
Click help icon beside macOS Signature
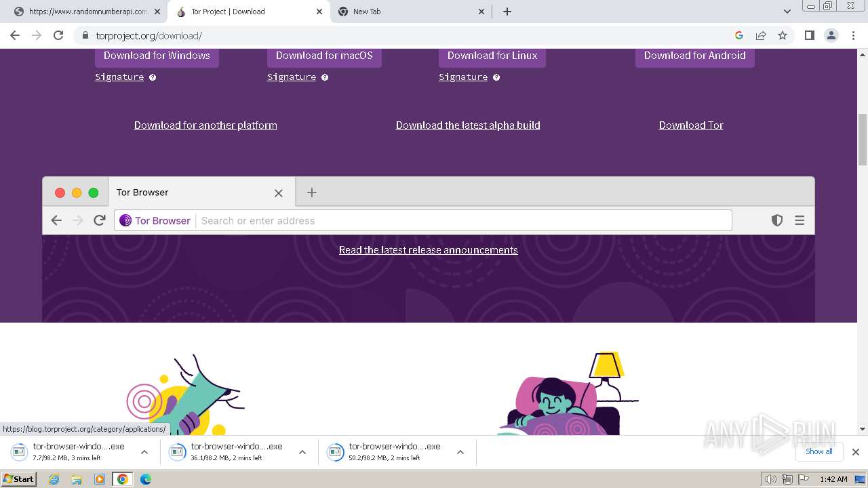coord(325,77)
